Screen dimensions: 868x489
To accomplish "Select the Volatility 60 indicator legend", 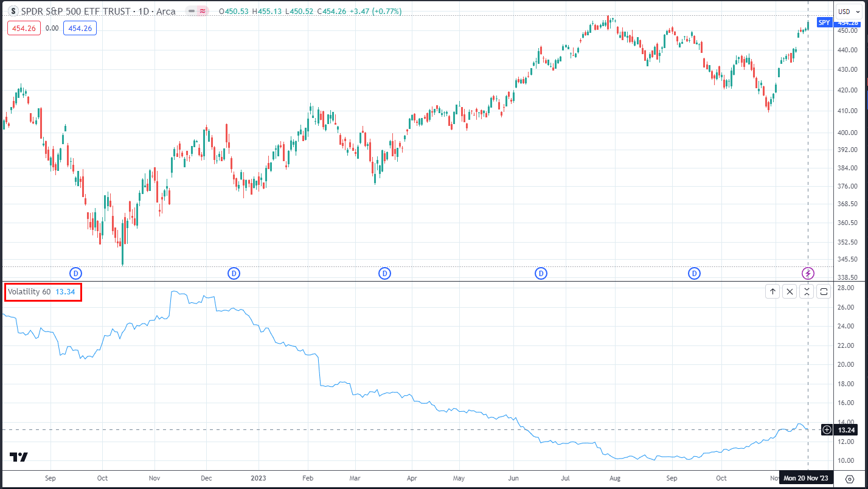I will click(x=29, y=292).
